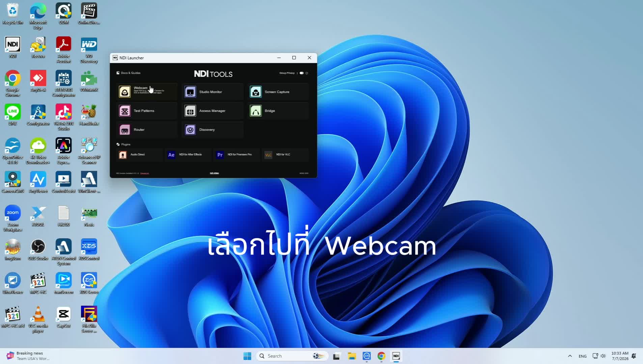Click the taskbar Search box
643x364 pixels.
click(292, 356)
